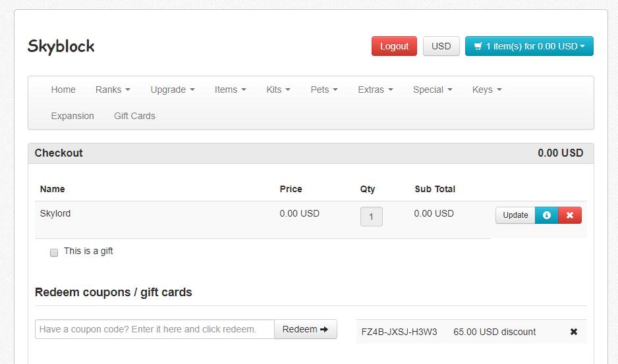Open the Expansion page
Screen dimensions: 618x364
(x=72, y=117)
